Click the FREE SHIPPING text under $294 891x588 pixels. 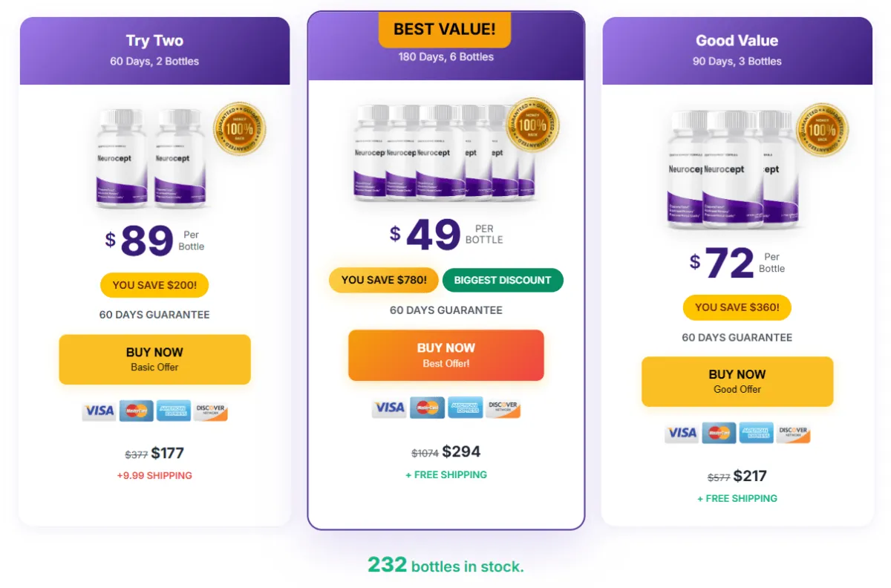click(446, 474)
